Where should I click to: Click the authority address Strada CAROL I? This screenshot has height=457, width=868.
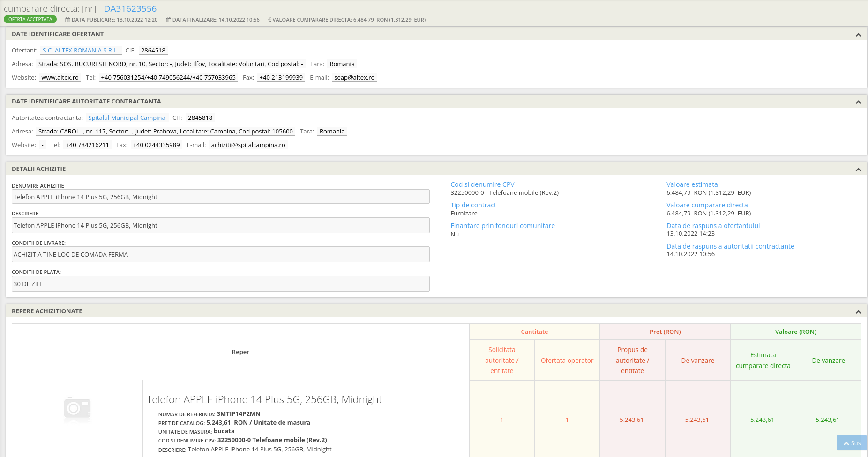pyautogui.click(x=165, y=131)
